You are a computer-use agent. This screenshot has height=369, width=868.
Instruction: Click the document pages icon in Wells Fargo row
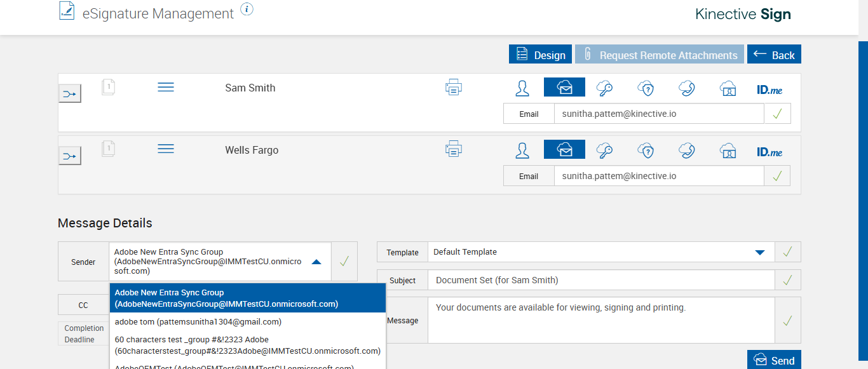[109, 149]
